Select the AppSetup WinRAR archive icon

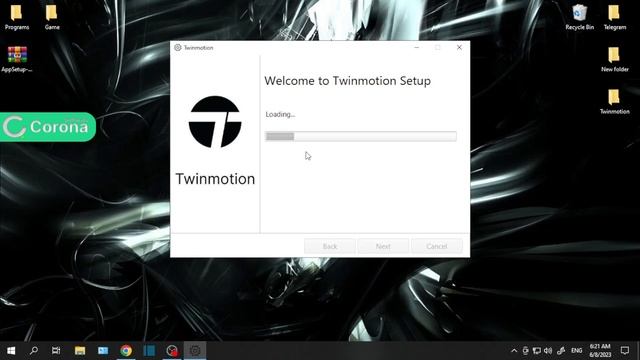click(17, 59)
